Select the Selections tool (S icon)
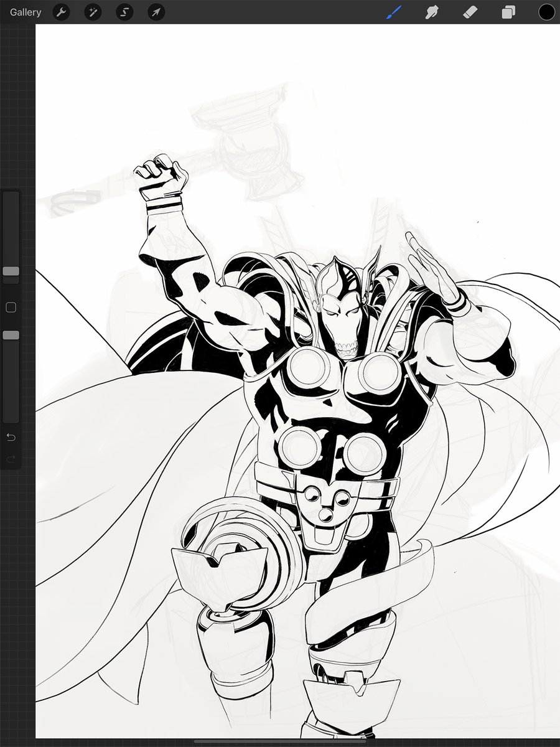The height and width of the screenshot is (747, 560). pyautogui.click(x=124, y=12)
